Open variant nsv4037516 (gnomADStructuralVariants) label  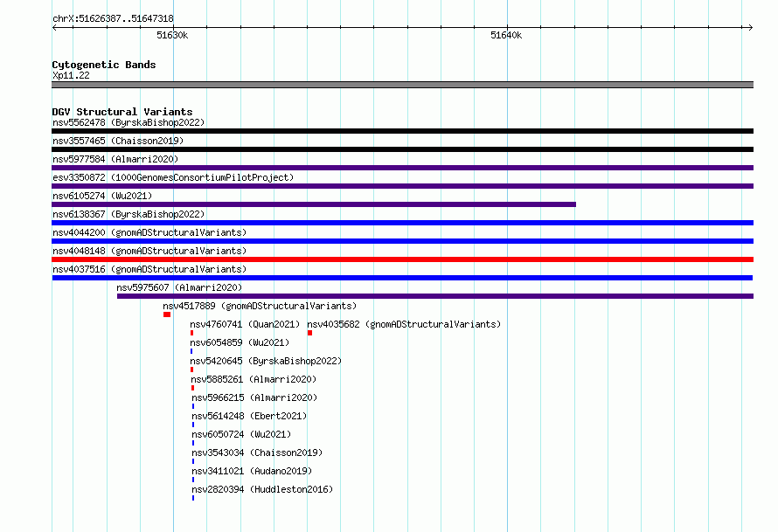[x=149, y=269]
